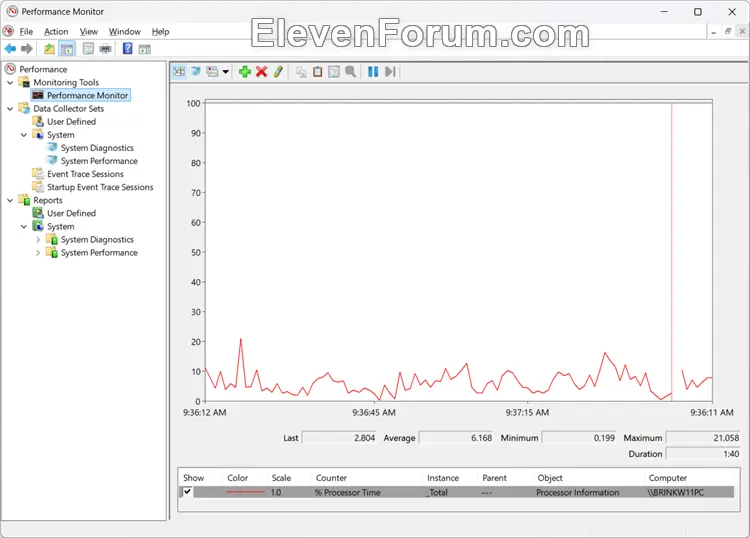Expand System Performance under Reports
Screen dimensions: 750x538
[38, 253]
